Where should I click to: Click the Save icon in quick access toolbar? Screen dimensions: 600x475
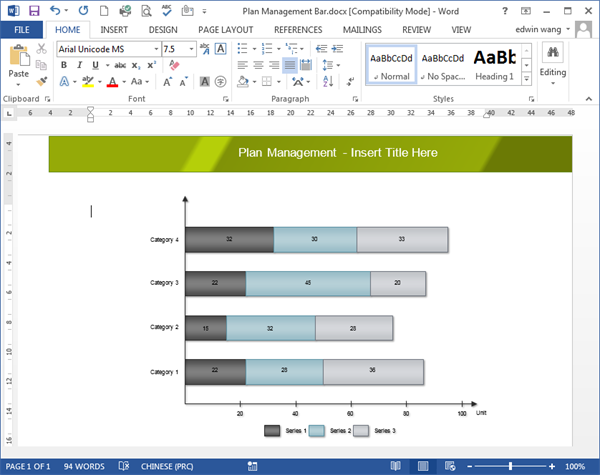(34, 11)
